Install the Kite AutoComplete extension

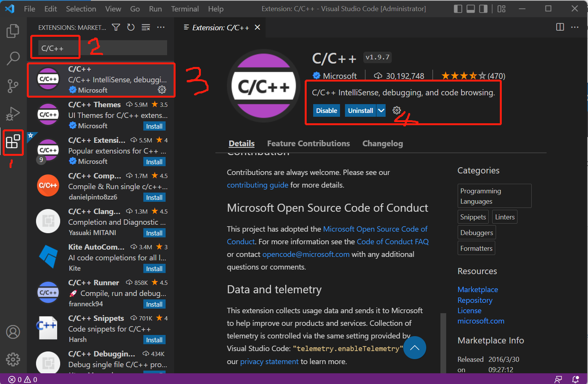click(x=154, y=268)
